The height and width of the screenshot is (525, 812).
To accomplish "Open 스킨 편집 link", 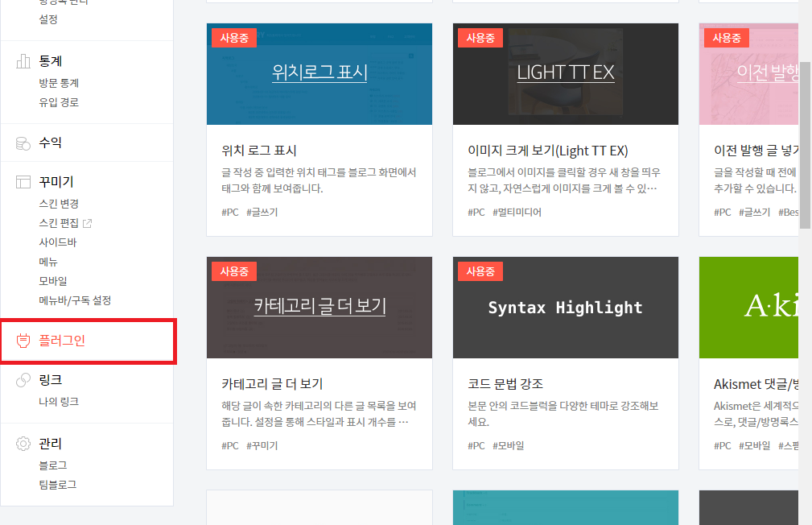I will click(x=59, y=223).
